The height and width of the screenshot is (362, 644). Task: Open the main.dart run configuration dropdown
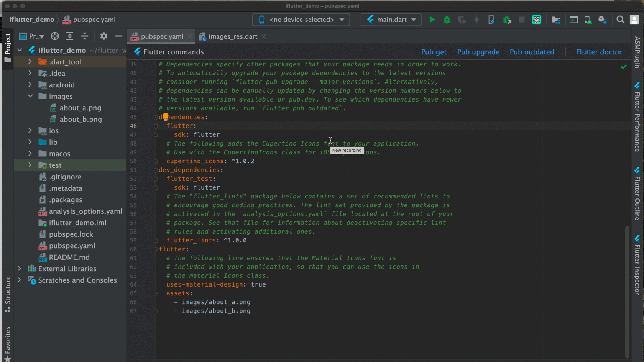pos(391,20)
